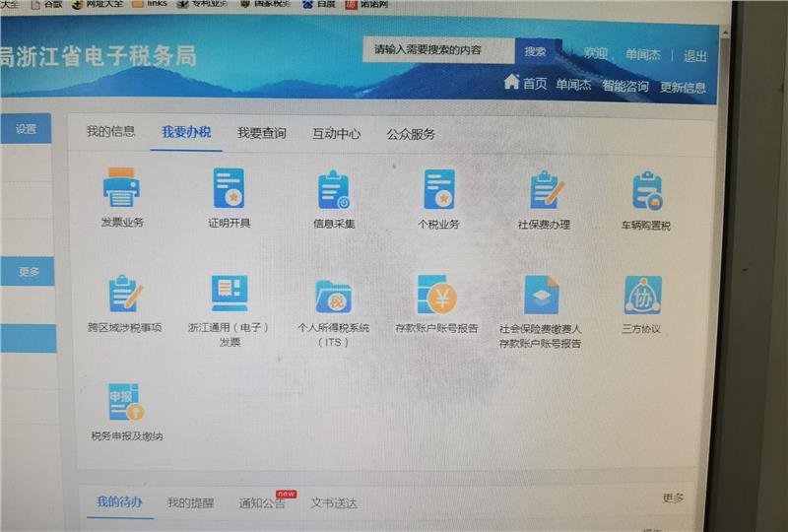The image size is (788, 532).
Task: Click the search input field
Action: 438,50
